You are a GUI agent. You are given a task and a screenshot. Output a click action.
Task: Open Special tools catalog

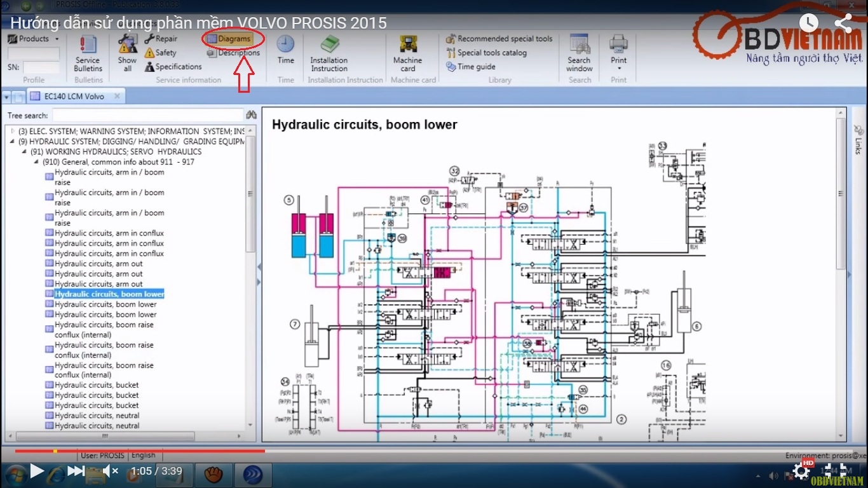point(487,53)
